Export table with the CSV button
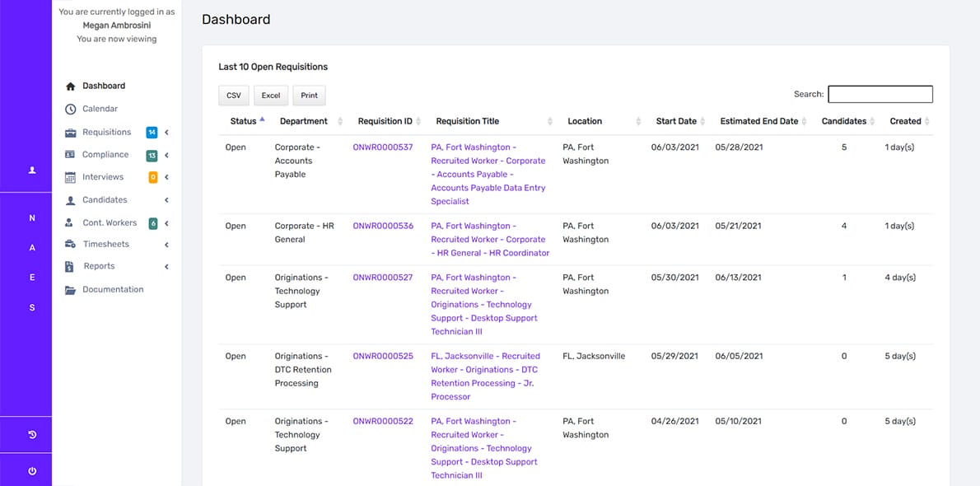This screenshot has height=486, width=980. (234, 96)
